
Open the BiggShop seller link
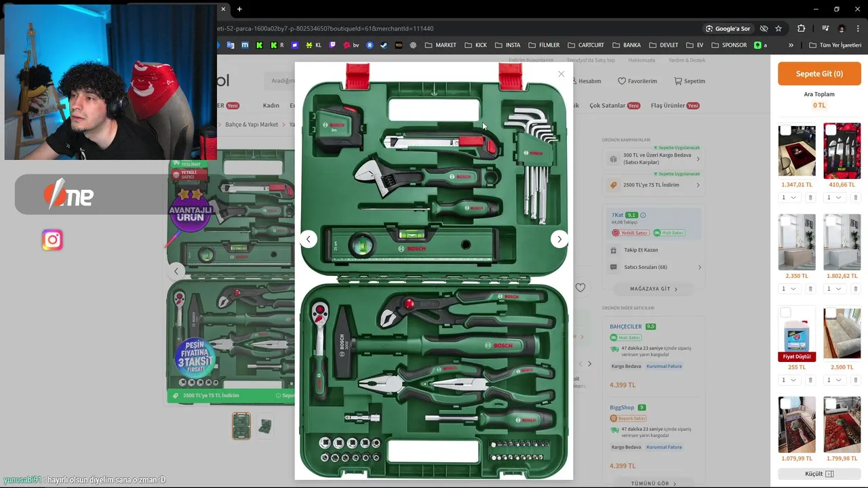pos(622,407)
